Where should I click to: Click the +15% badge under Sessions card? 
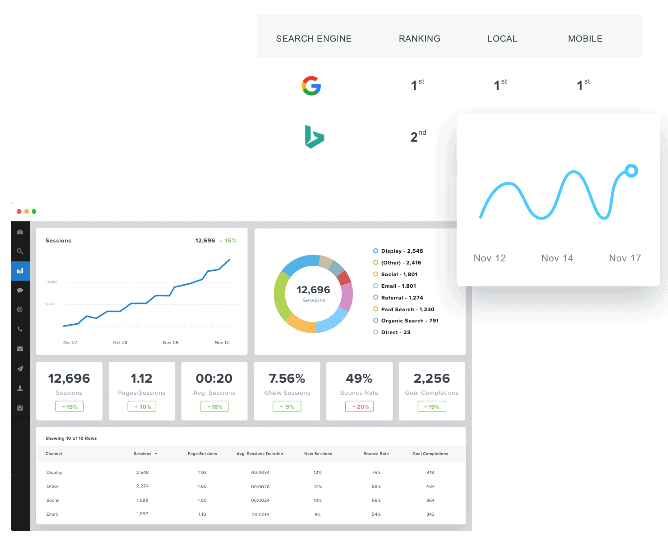coord(69,407)
